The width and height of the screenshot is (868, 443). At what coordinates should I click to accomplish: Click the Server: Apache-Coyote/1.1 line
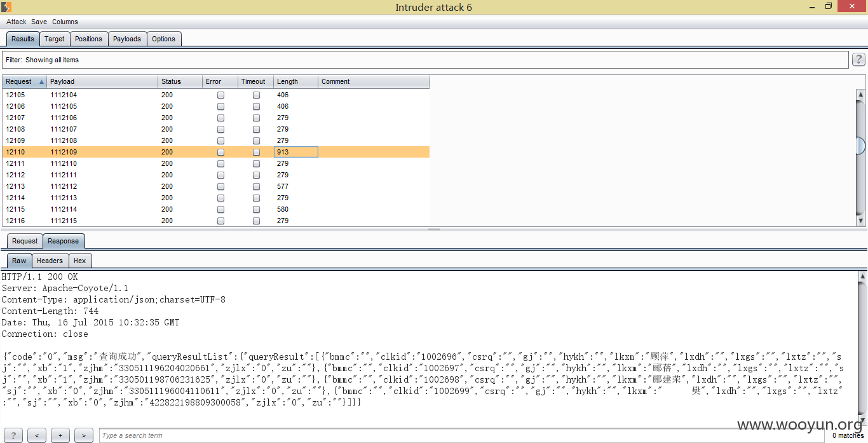point(65,288)
